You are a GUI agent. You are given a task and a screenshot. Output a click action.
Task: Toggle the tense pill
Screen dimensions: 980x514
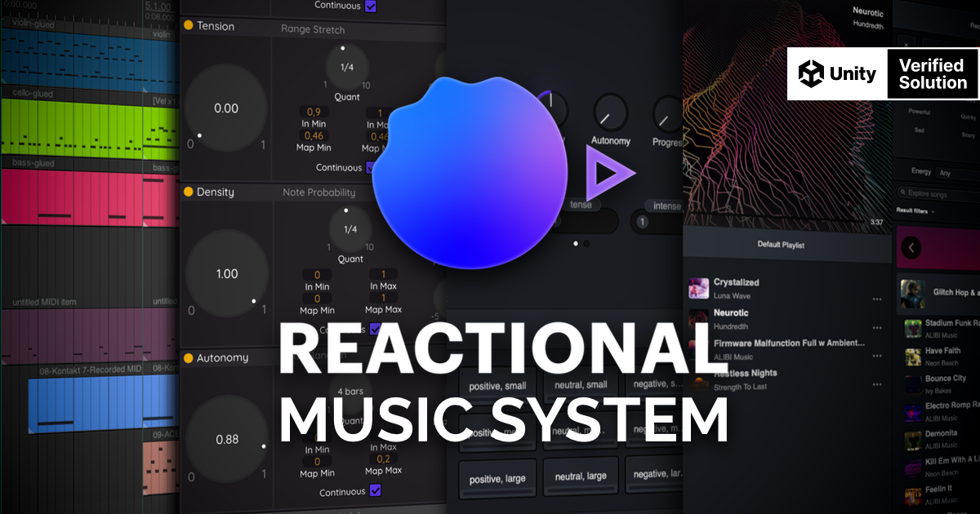[x=581, y=205]
